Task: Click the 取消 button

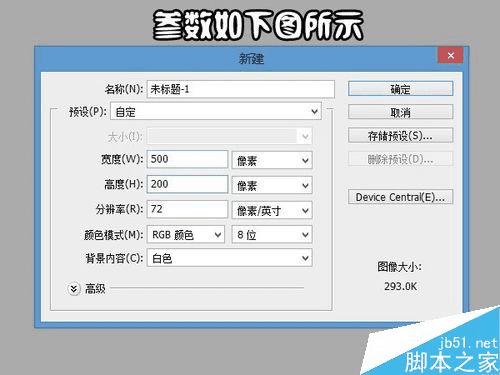Action: (x=400, y=112)
